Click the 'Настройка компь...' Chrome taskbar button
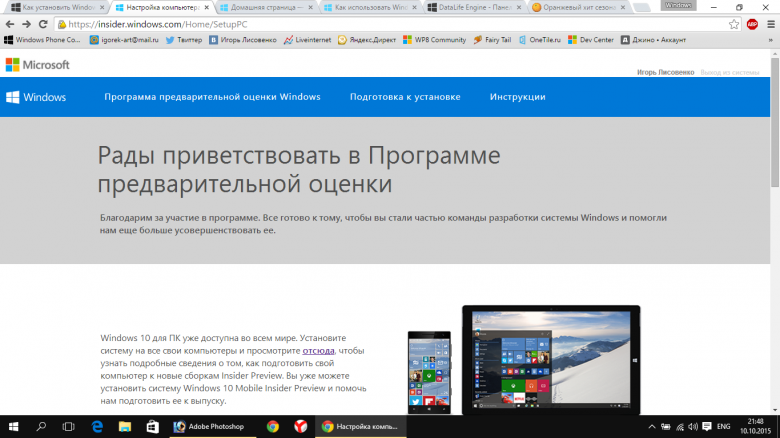Screen dimensions: 780x438 (361, 427)
